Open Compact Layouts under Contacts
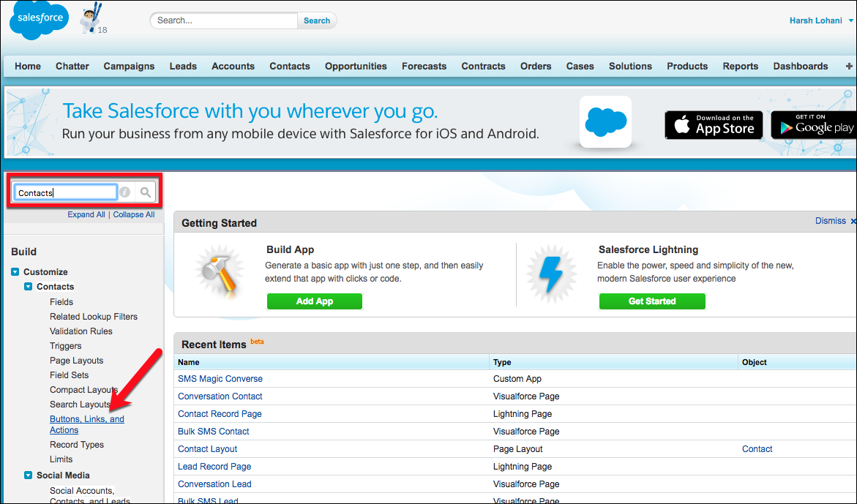Image resolution: width=857 pixels, height=504 pixels. (83, 390)
